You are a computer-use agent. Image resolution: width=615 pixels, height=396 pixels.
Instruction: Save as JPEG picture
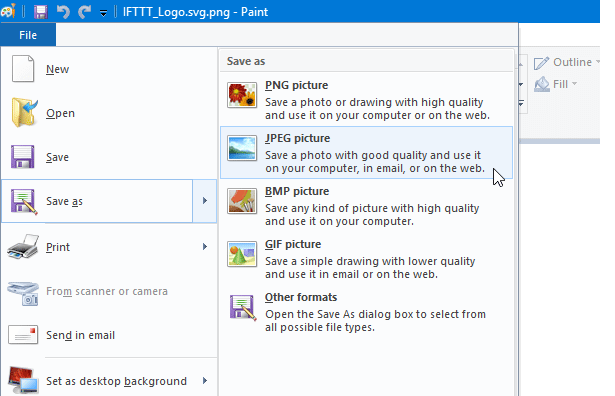pyautogui.click(x=366, y=153)
